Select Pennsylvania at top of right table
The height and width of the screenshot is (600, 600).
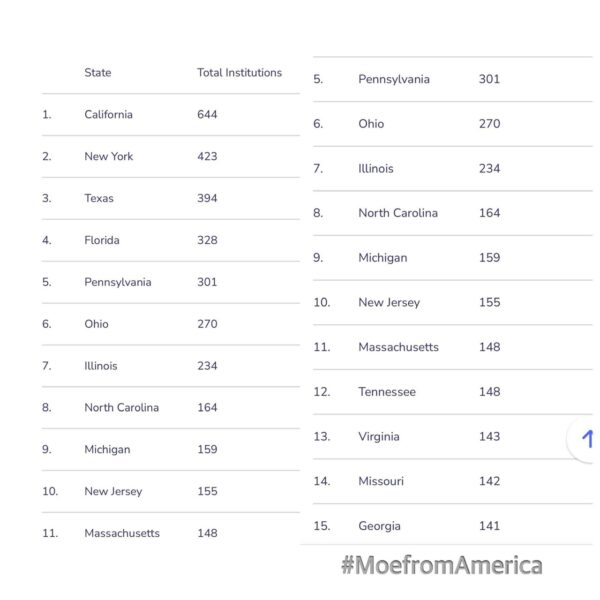pos(394,79)
